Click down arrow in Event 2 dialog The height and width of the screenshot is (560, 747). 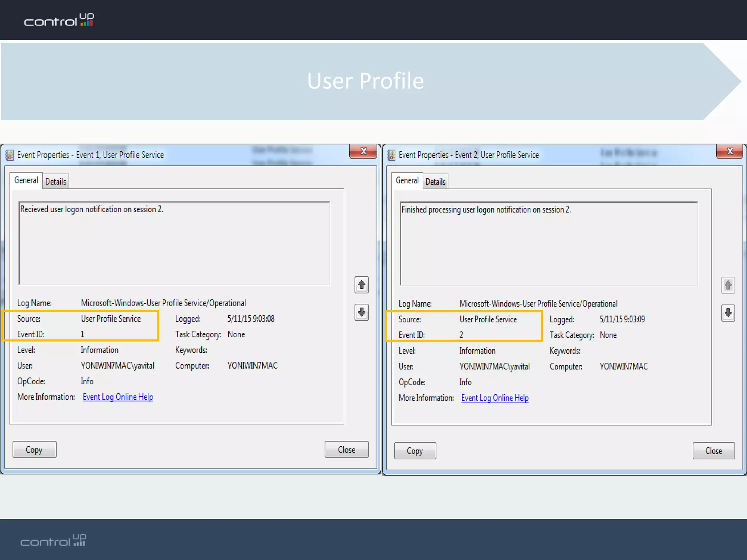[x=728, y=313]
